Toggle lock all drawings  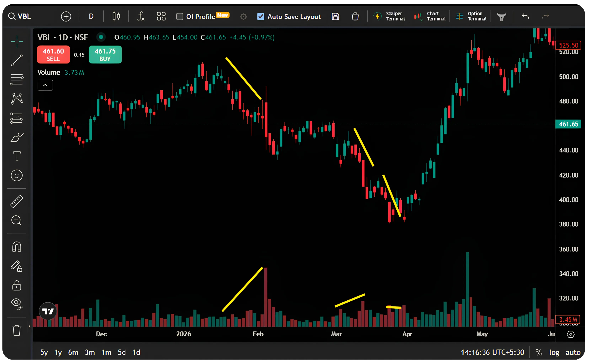pos(17,286)
